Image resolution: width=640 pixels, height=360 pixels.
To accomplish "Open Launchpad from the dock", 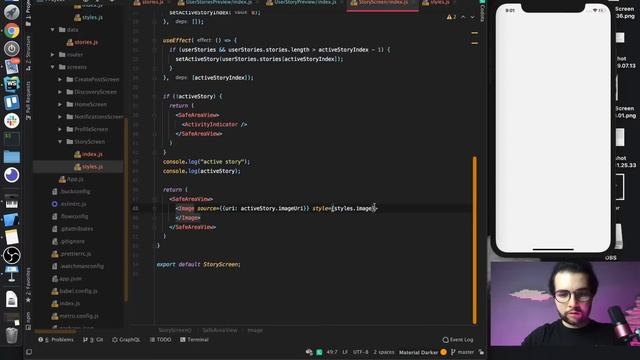I will coord(11,13).
